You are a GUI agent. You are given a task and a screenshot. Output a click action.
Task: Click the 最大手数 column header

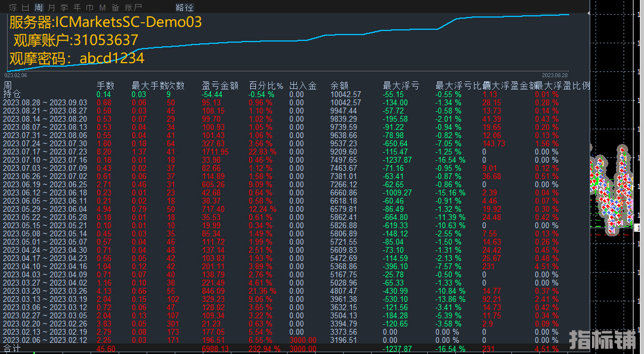[x=150, y=85]
